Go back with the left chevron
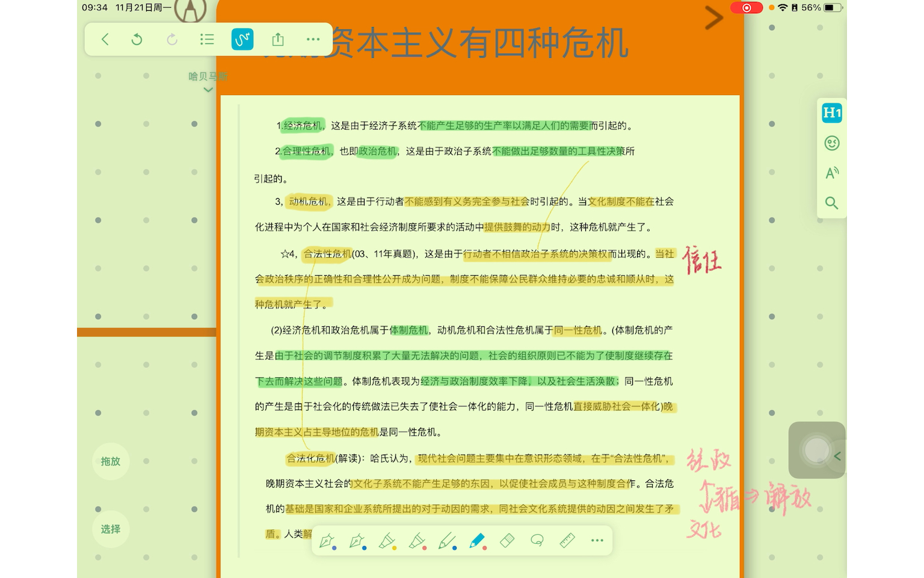 (105, 40)
